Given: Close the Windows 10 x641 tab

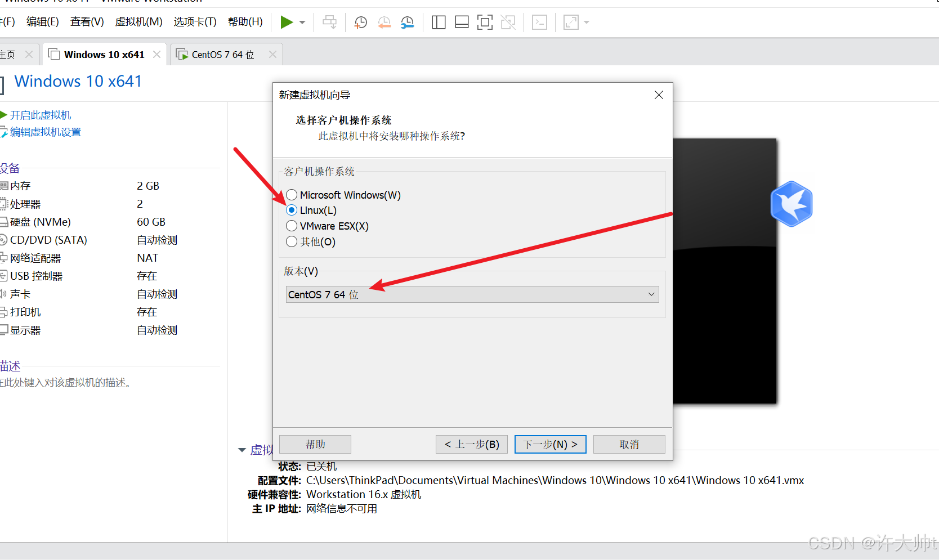Looking at the screenshot, I should [157, 55].
